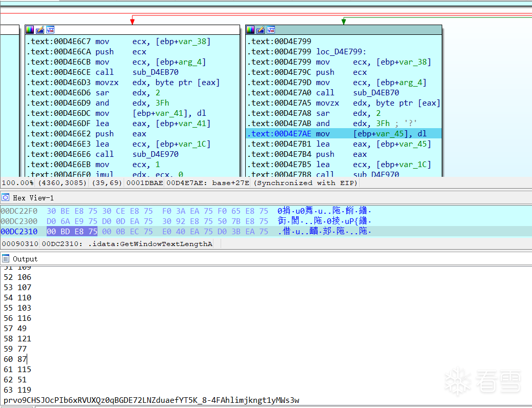The width and height of the screenshot is (532, 408).
Task: Click arg_4 at address 00D4E6CB
Action: pyautogui.click(x=190, y=62)
